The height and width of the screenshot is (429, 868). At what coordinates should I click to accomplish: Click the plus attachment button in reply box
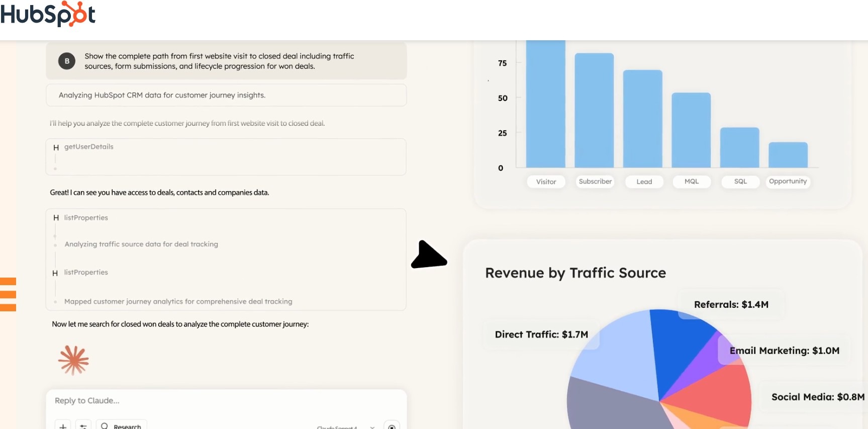click(63, 425)
